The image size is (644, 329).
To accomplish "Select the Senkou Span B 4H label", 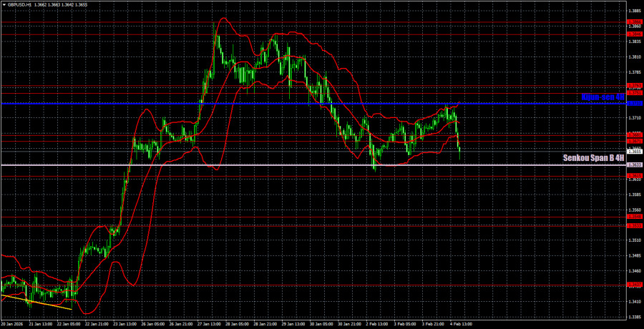I will (x=593, y=157).
